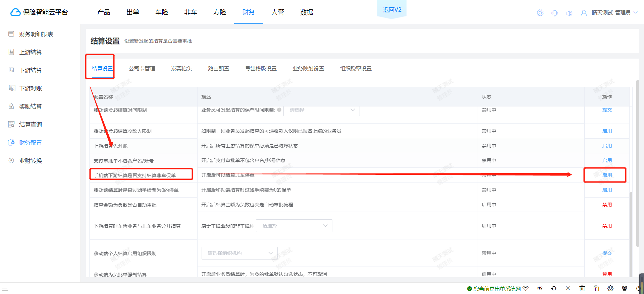Image resolution: width=644 pixels, height=294 pixels.
Task: Click the hamburger menu icon at bottom-left
Action: click(5, 288)
